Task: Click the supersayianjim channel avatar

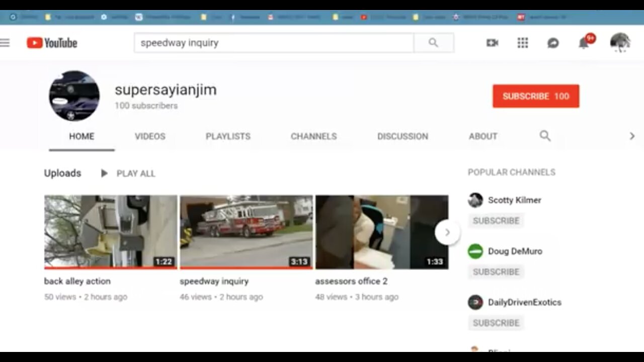Action: pos(74,96)
